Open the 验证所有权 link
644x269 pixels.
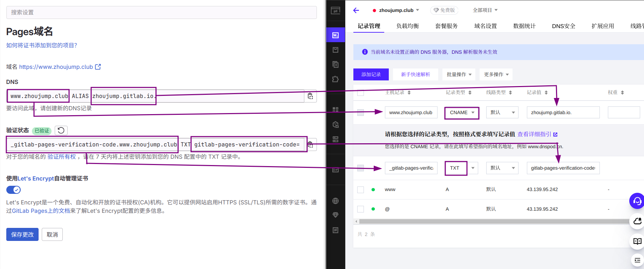tap(62, 157)
